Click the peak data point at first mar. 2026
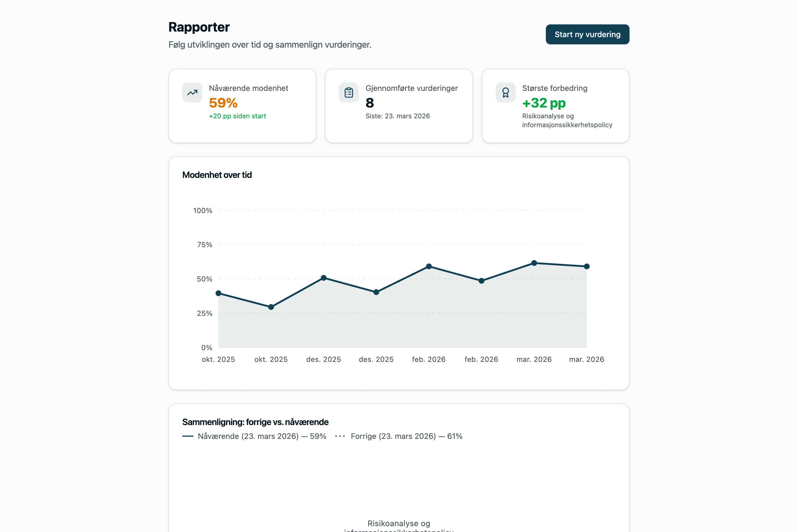The width and height of the screenshot is (798, 532). coord(534,263)
